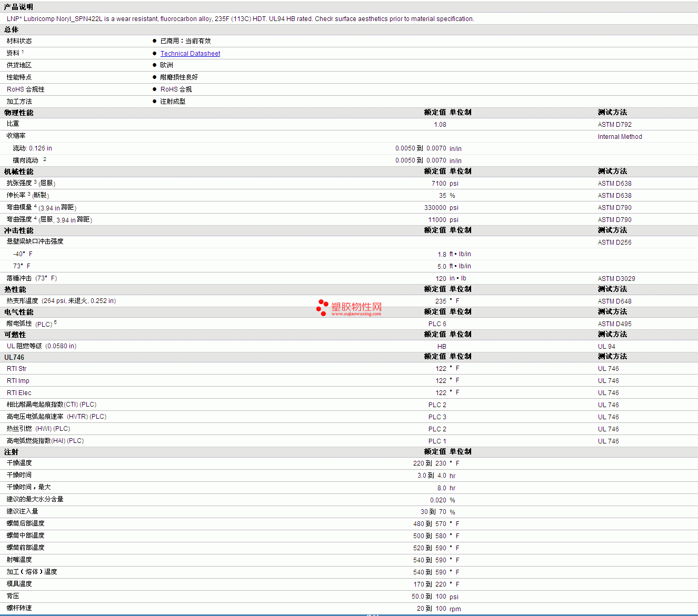Viewport: 698px width, 616px height.
Task: Click the RoHS 合规性 label
Action: (x=25, y=89)
